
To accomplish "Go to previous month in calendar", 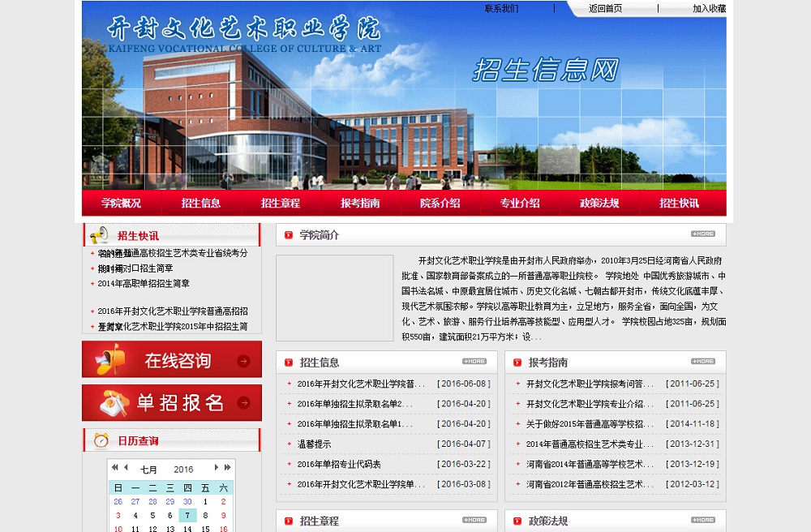I will 126,467.
